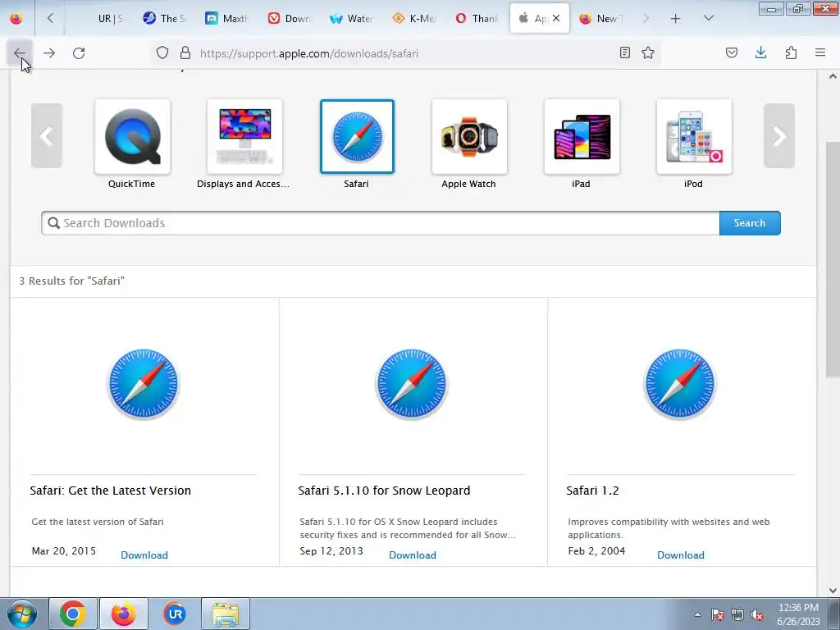Screen dimensions: 840x630
Task: Select the iPad product tile
Action: [582, 137]
